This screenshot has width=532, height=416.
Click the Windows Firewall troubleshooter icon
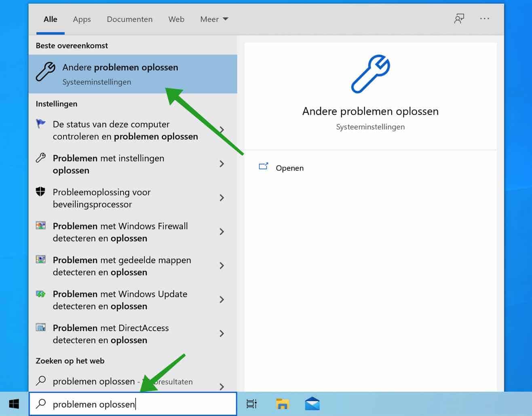(x=40, y=225)
